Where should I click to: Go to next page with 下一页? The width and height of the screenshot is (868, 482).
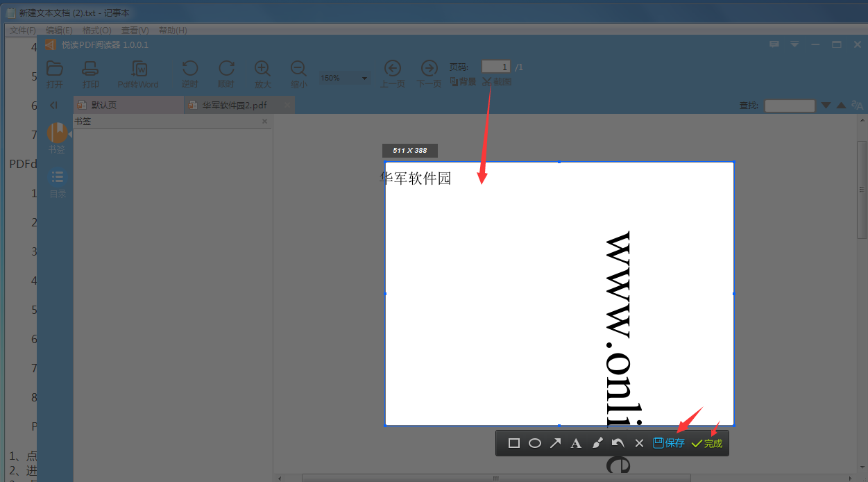coord(429,74)
